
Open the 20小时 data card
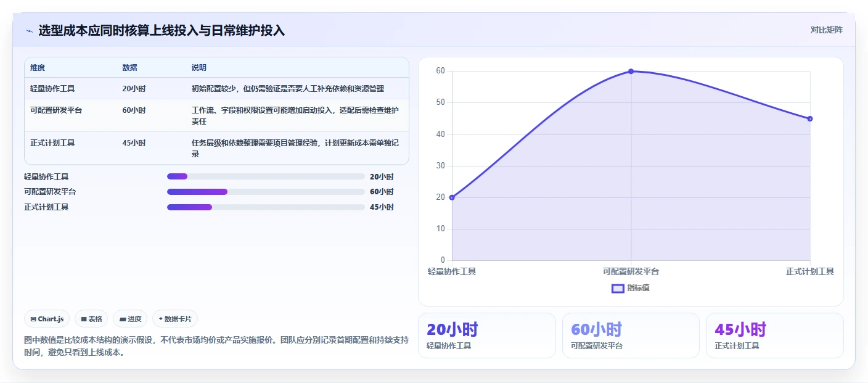pos(487,336)
